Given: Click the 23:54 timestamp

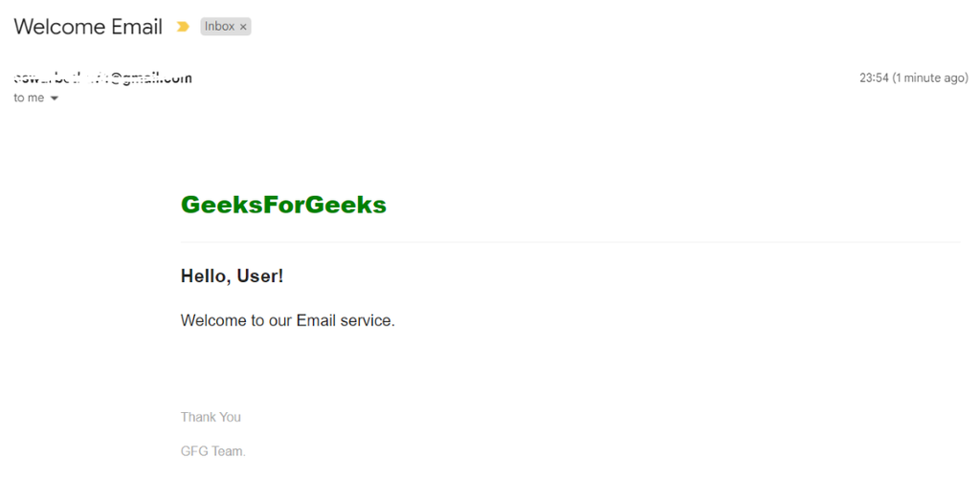Looking at the screenshot, I should coord(874,78).
